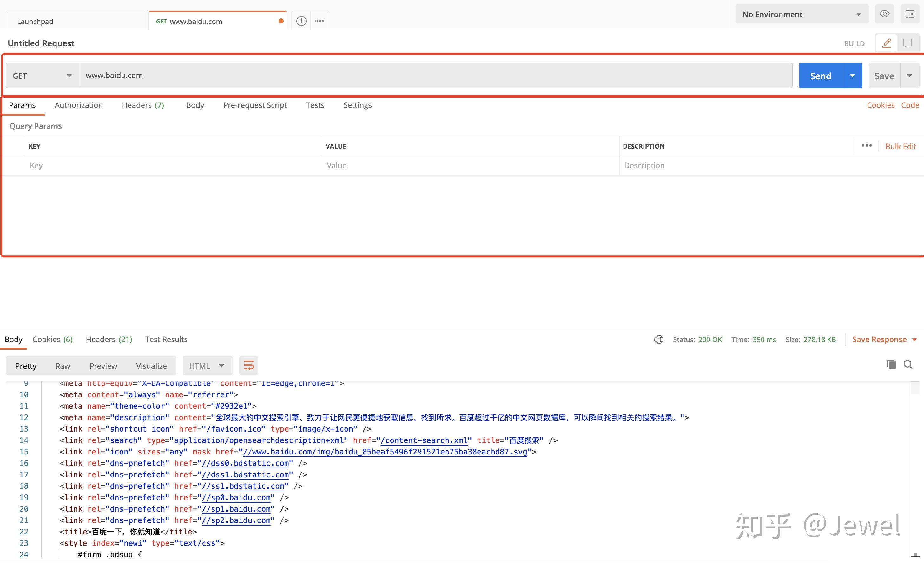Open the HTML response format dropdown

click(208, 366)
